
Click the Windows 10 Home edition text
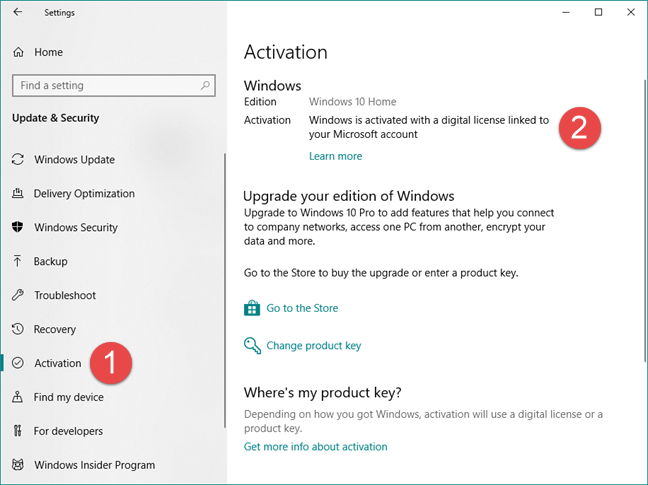tap(353, 102)
